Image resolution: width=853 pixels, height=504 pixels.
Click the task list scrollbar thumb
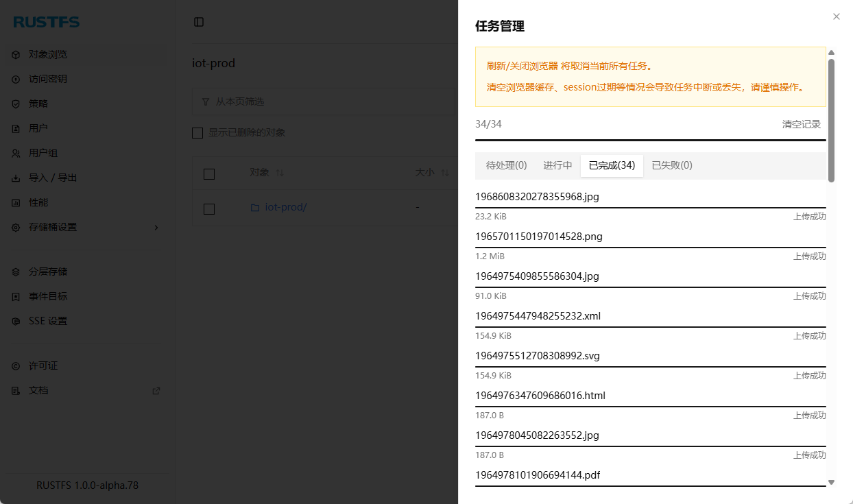coord(831,121)
